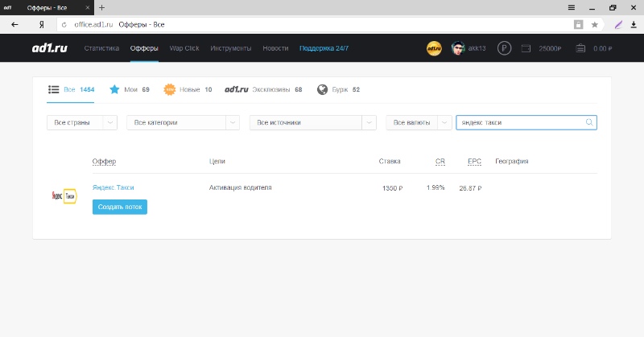Open 'Статистика' in the top menu
The image size is (644, 337).
101,48
